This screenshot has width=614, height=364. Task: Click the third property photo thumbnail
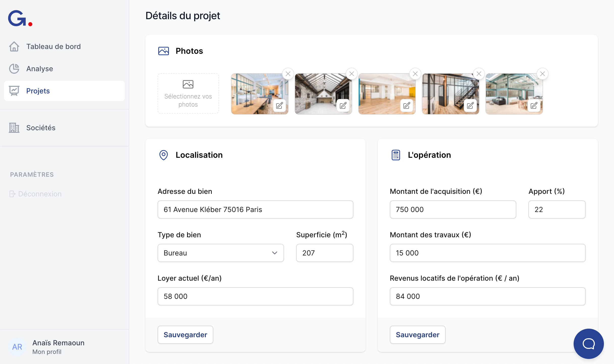tap(387, 94)
